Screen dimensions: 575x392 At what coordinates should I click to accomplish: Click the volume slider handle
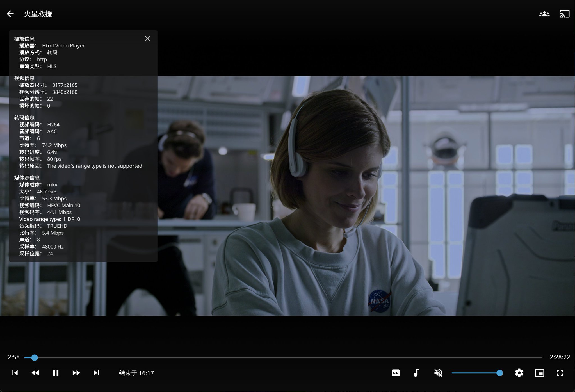499,373
